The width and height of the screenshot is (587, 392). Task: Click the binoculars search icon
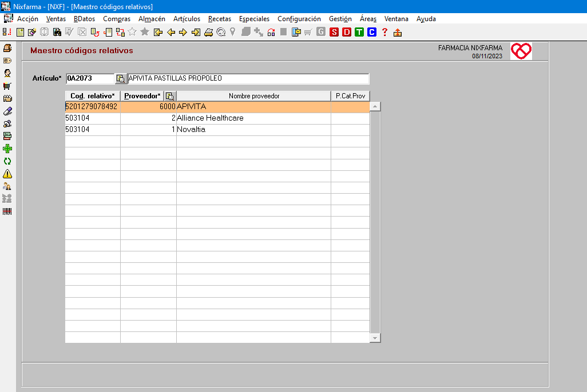tap(57, 33)
